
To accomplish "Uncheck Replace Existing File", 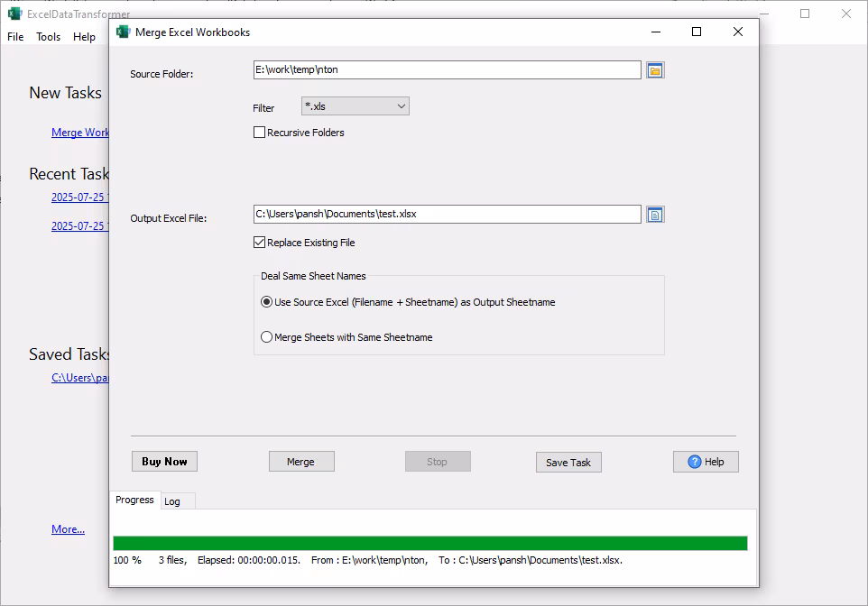I will [259, 242].
